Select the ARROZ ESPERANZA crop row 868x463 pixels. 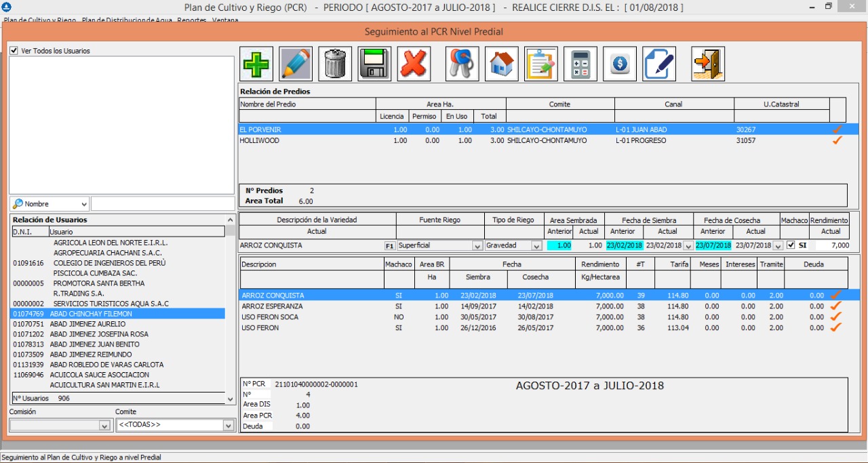pyautogui.click(x=273, y=306)
